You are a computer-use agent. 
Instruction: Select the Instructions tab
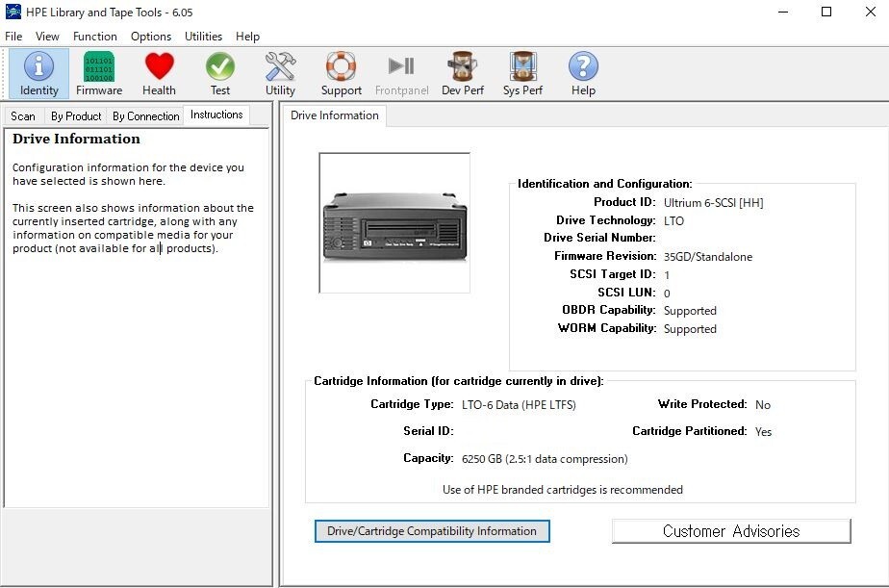216,115
